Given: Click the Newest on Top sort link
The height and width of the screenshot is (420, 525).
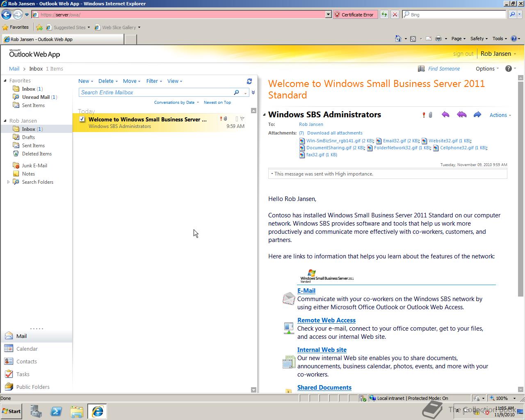Looking at the screenshot, I should 217,102.
